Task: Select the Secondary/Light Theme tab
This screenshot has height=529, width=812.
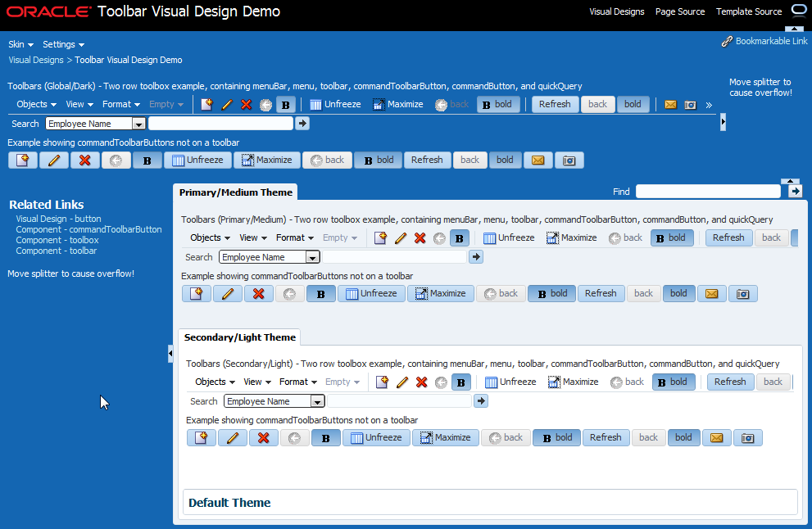Action: tap(240, 337)
